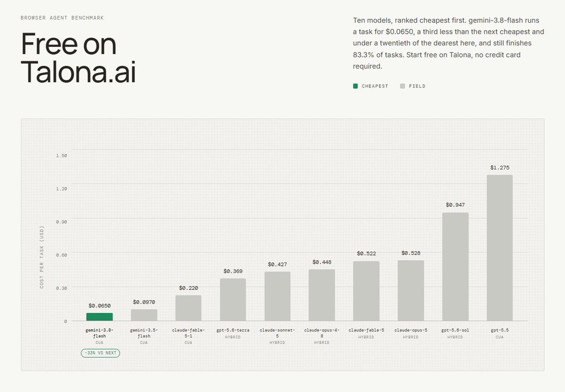Click the 0.90 y-axis tick label
The width and height of the screenshot is (565, 392).
click(x=61, y=222)
